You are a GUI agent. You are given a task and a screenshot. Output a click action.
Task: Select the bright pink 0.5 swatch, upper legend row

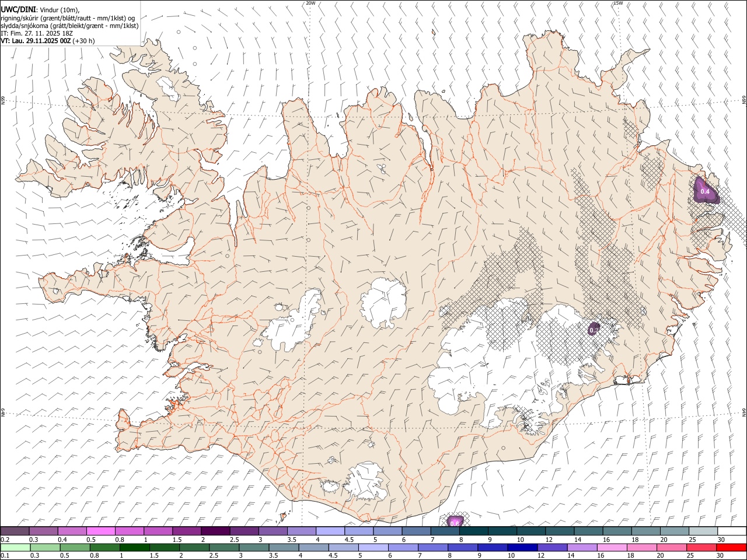[x=101, y=531]
